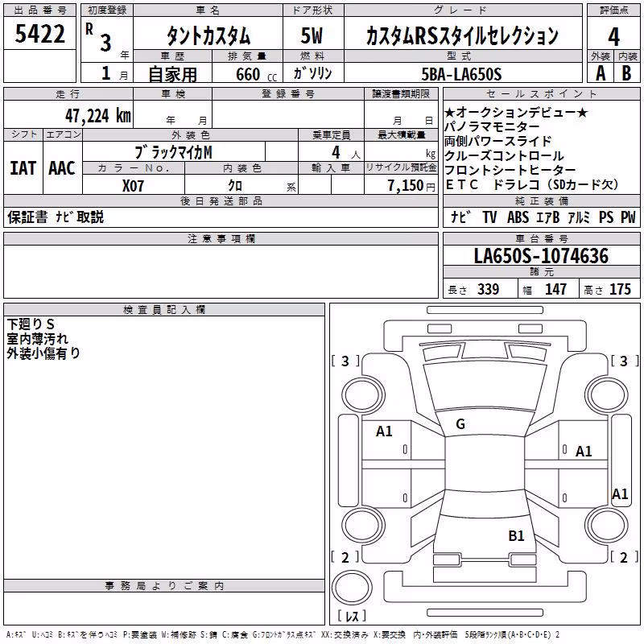Click アルミ in genuine equipment row
Viewport: 644px width, 644px height.
pyautogui.click(x=579, y=217)
